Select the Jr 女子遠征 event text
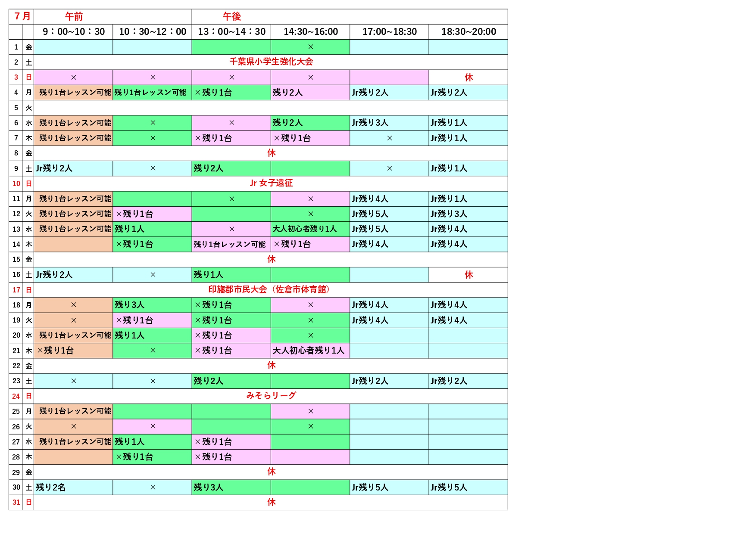The width and height of the screenshot is (756, 534). pyautogui.click(x=271, y=183)
